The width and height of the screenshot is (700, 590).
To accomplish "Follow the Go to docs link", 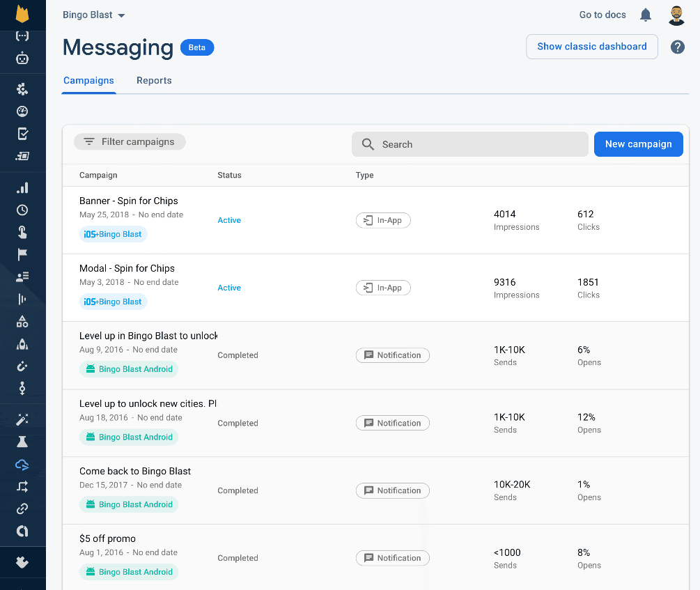I will tap(602, 15).
